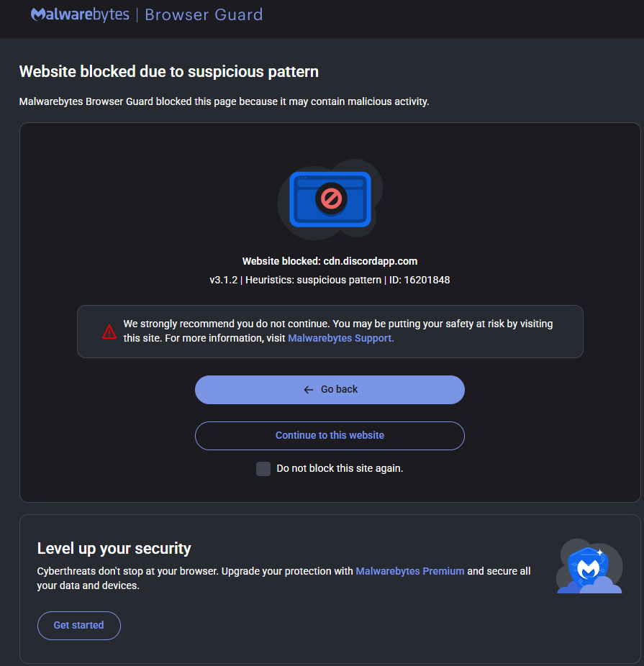
Task: Click the 'Website blocked due to suspicious pattern' heading
Action: (169, 71)
